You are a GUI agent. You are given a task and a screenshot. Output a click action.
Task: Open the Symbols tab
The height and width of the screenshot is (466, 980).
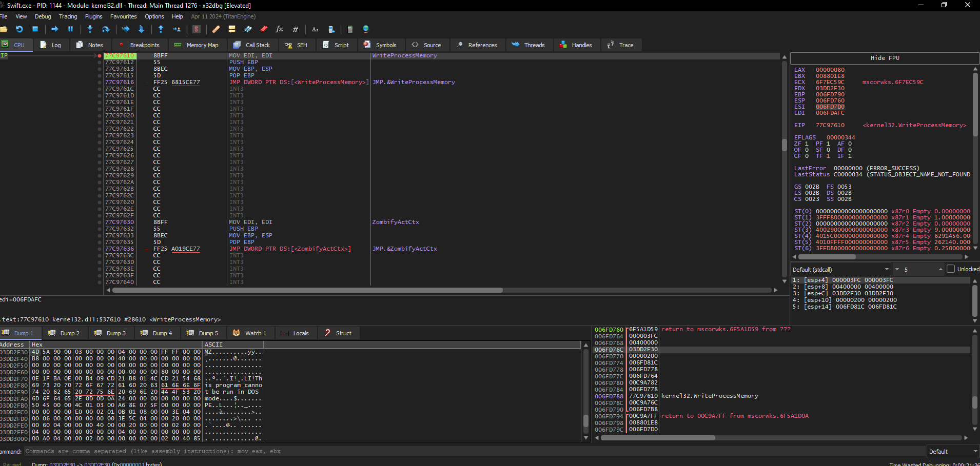point(380,45)
